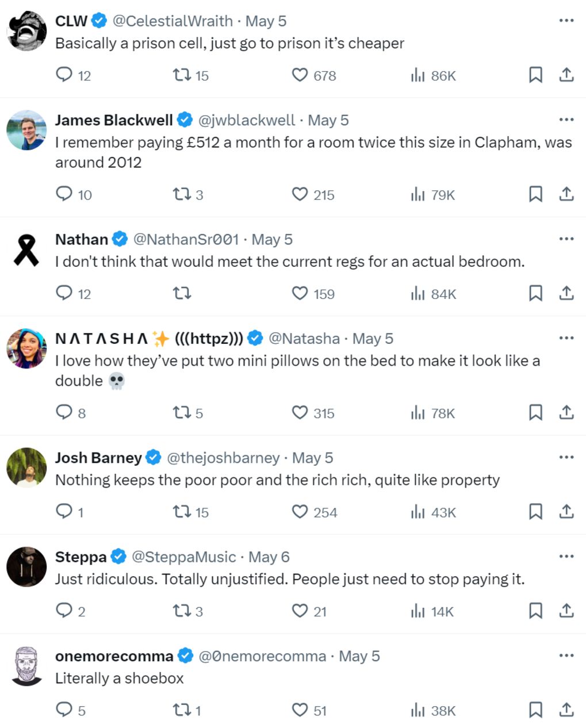Share Nathan's tweet about bedroom regs
Viewport: 586px width, 728px height.
coord(566,293)
